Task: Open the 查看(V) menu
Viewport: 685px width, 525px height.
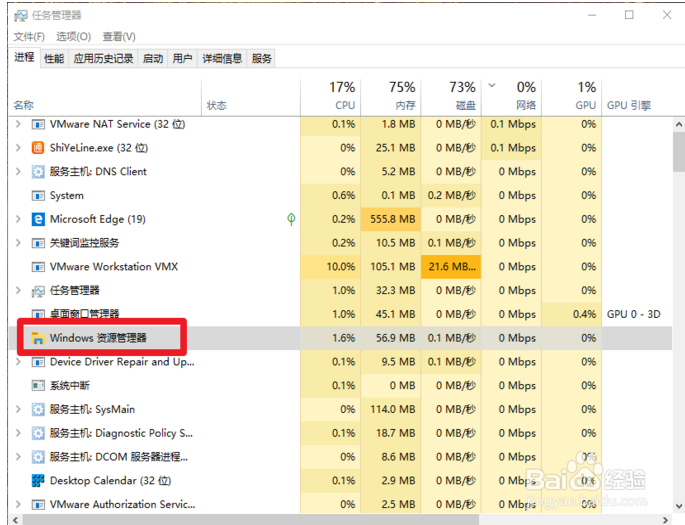Action: [x=119, y=37]
